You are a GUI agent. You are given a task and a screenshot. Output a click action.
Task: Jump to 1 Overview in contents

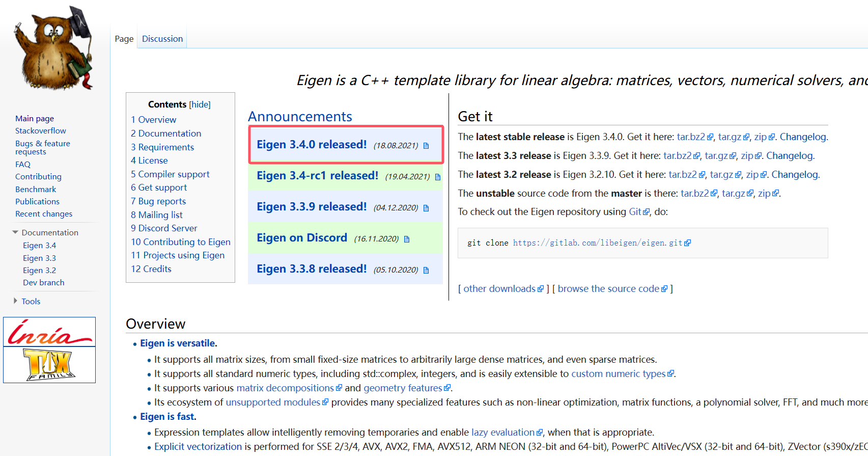154,120
